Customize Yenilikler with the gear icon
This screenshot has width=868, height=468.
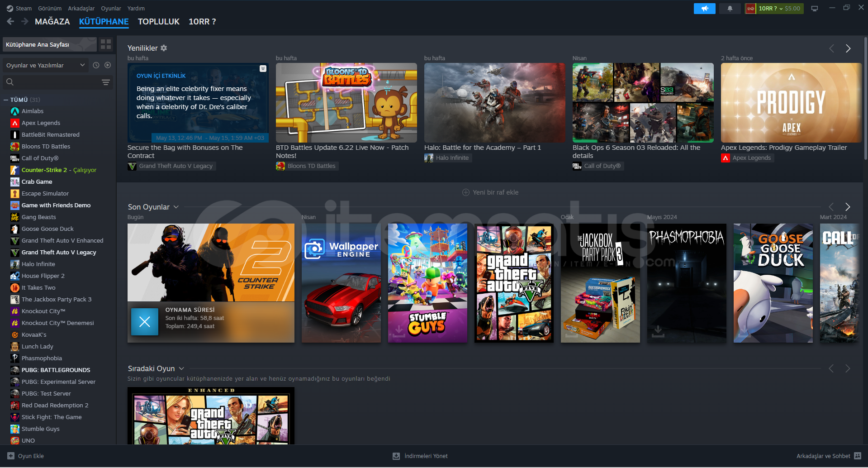[164, 48]
